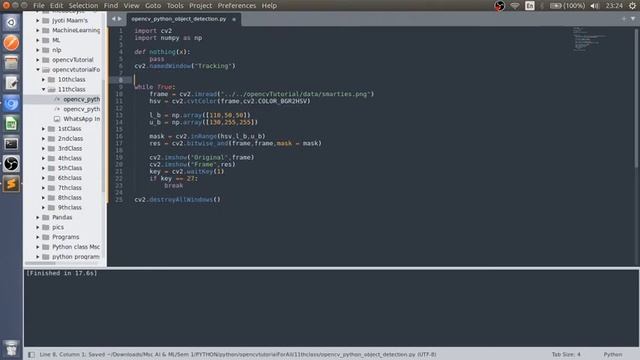Expand the nlp folder arrow
The width and height of the screenshot is (640, 360).
38,50
